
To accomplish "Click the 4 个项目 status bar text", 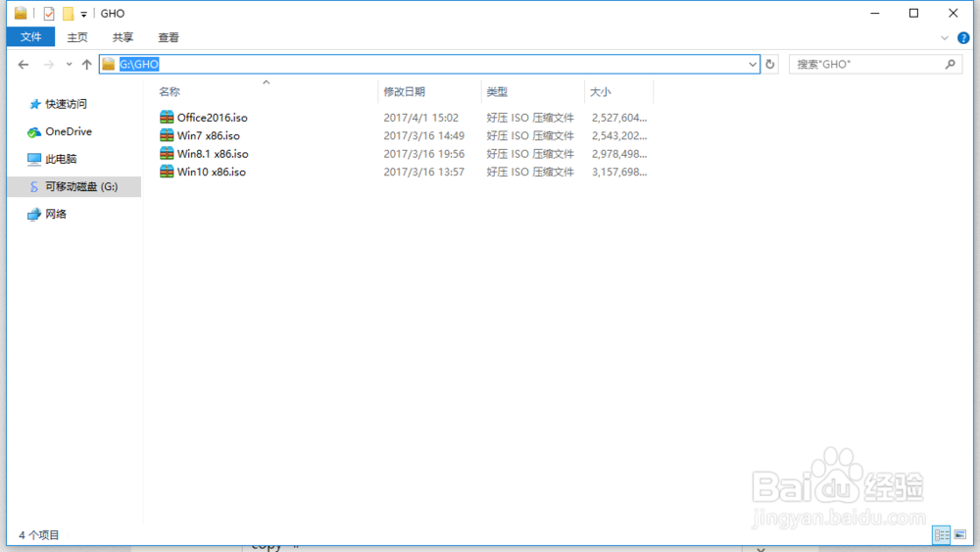I will point(39,535).
